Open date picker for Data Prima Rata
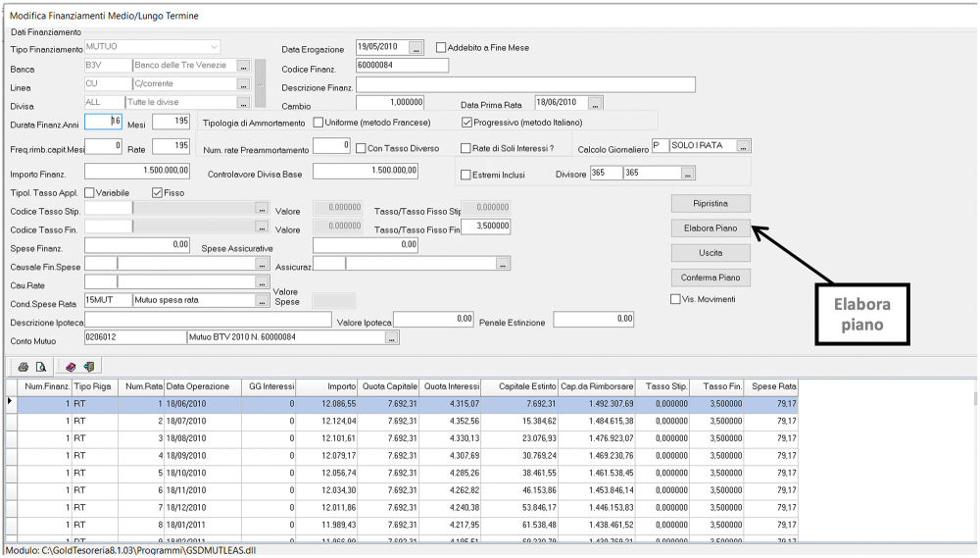Viewport: 980px width, 558px height. tap(595, 103)
